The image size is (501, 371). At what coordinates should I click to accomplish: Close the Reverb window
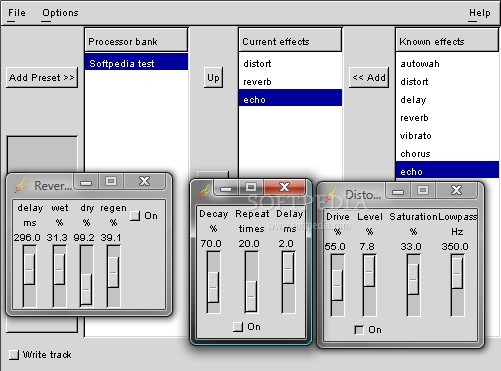point(145,182)
